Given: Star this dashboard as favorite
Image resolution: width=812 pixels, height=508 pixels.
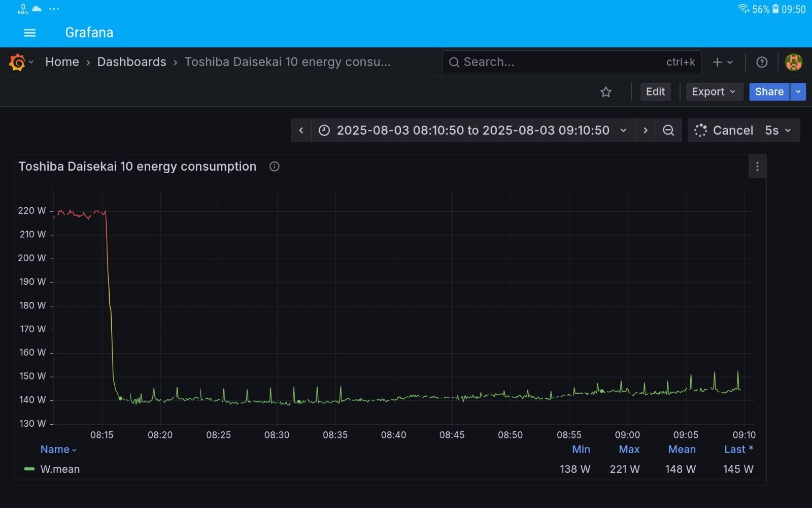Looking at the screenshot, I should click(606, 92).
